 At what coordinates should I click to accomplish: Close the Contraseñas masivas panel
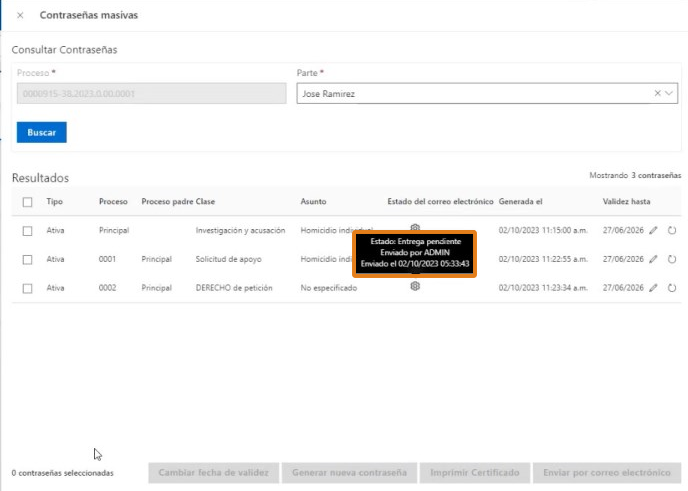20,15
